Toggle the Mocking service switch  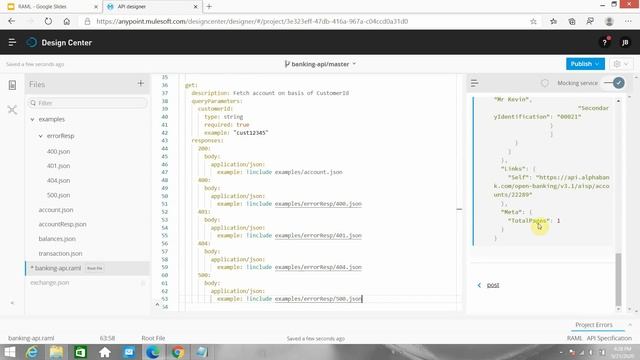[x=614, y=83]
